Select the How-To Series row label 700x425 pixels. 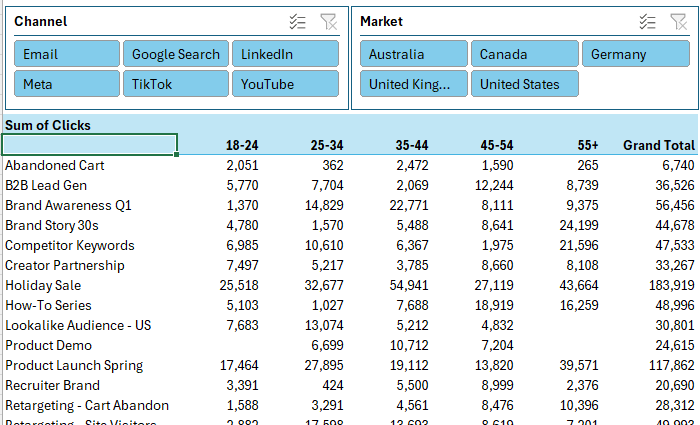tap(48, 305)
